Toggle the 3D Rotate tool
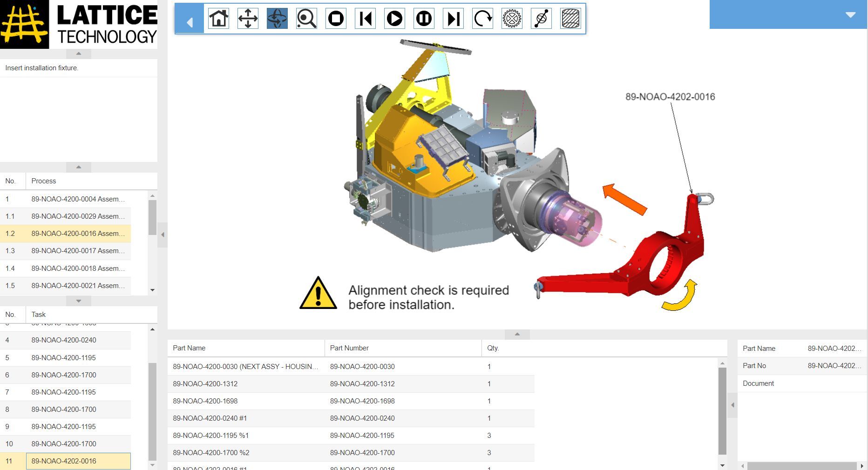 [277, 19]
